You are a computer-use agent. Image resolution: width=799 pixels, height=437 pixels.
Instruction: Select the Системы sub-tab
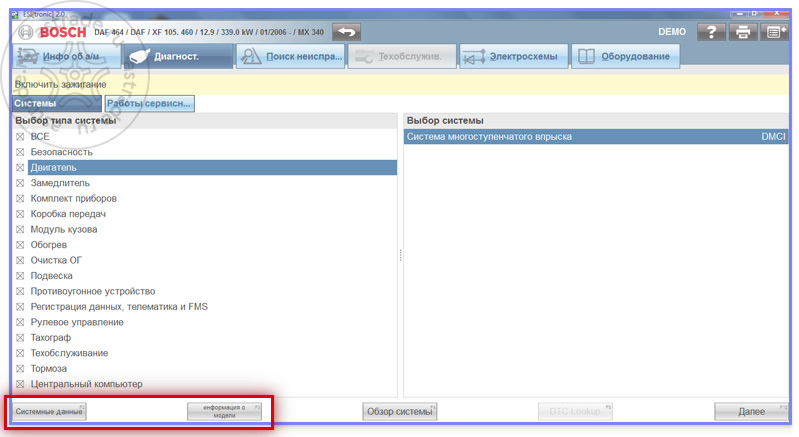click(x=57, y=103)
